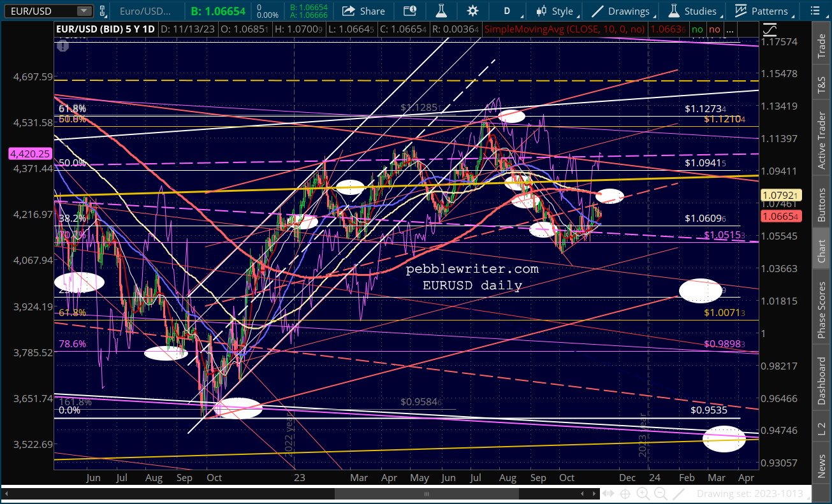Toggle the first 'no' study indicator
This screenshot has width=832, height=504.
[697, 29]
